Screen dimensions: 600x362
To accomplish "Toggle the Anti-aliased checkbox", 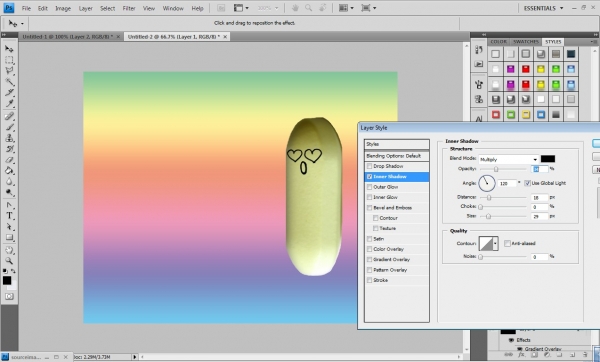I will pos(507,243).
